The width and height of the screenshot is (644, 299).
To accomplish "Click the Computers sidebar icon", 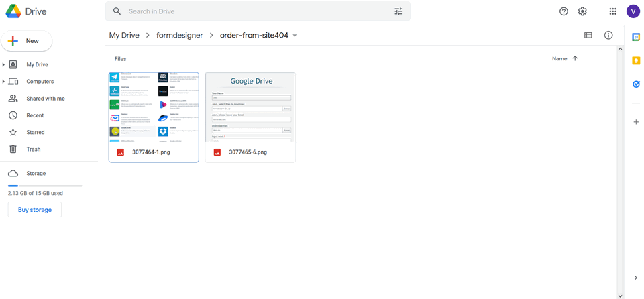I will 13,82.
